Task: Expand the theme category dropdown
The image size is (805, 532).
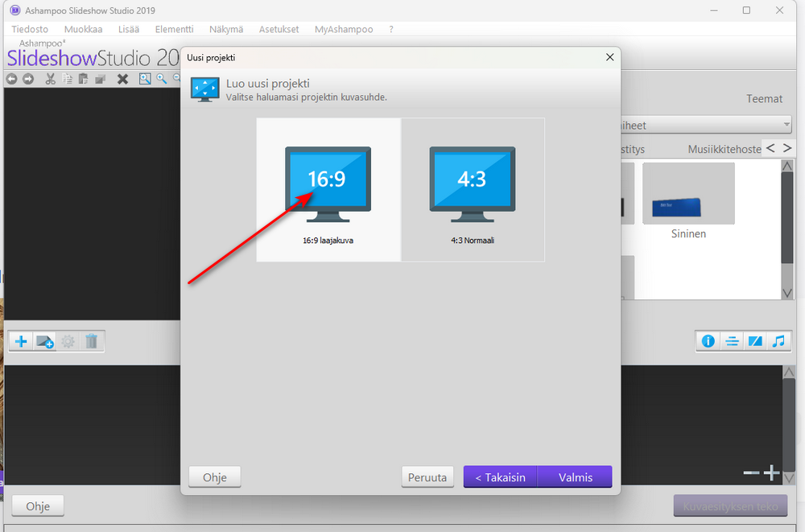Action: tap(707, 125)
